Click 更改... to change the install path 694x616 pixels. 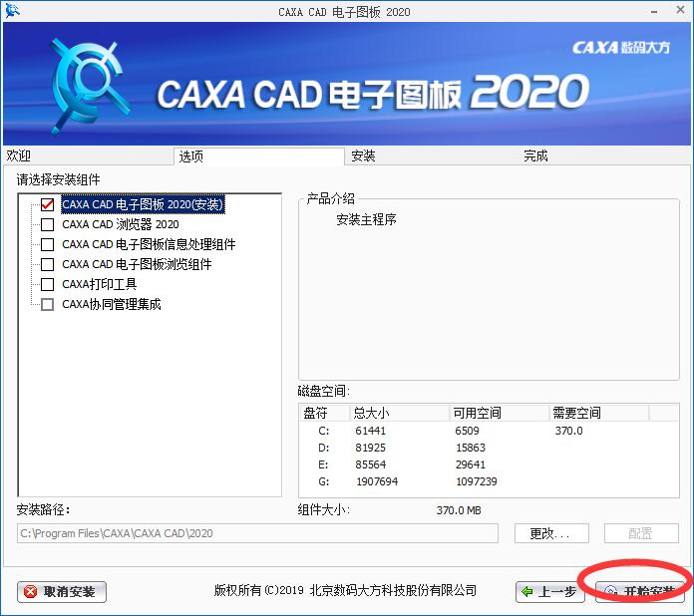coord(551,533)
